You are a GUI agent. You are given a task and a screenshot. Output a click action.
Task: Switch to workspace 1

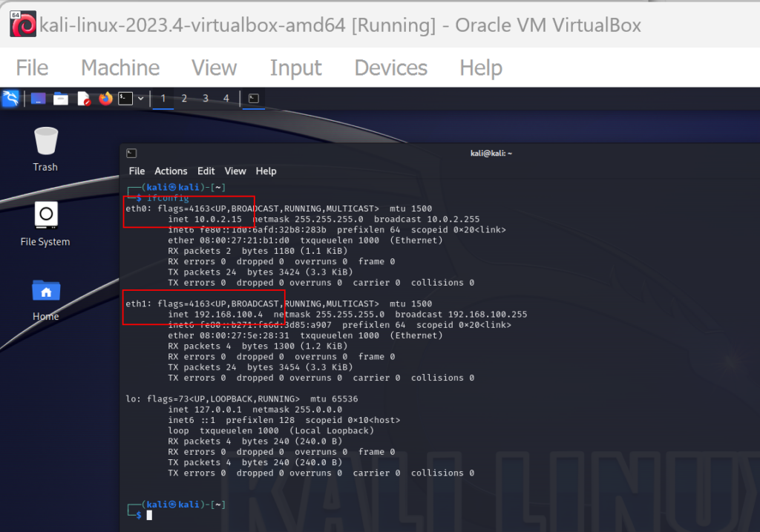163,99
